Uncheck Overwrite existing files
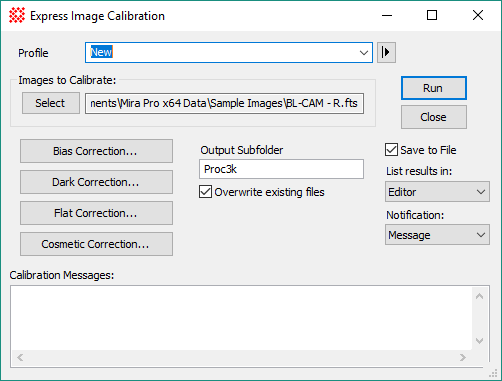The width and height of the screenshot is (502, 381). click(x=205, y=192)
